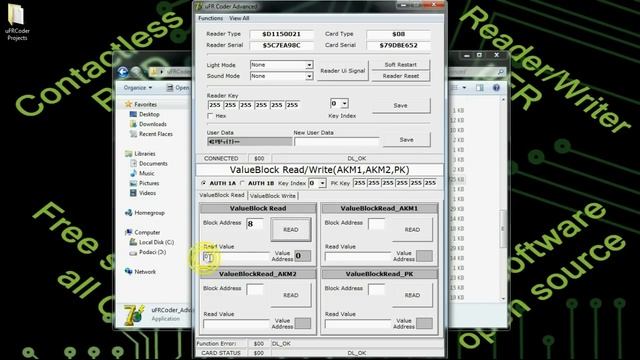
Task: Click the Reader UI Signal button
Action: point(343,71)
